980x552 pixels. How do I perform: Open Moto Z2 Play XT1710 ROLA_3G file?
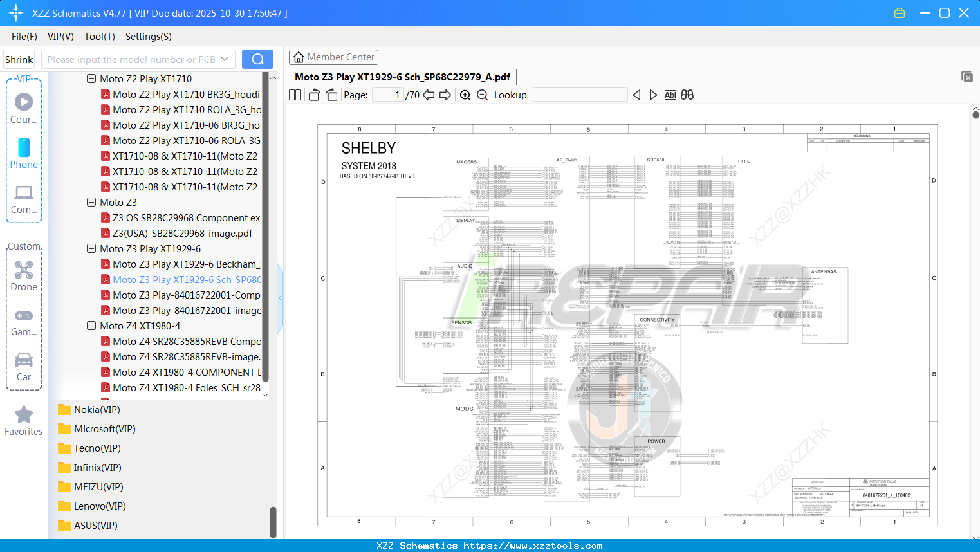click(x=181, y=109)
